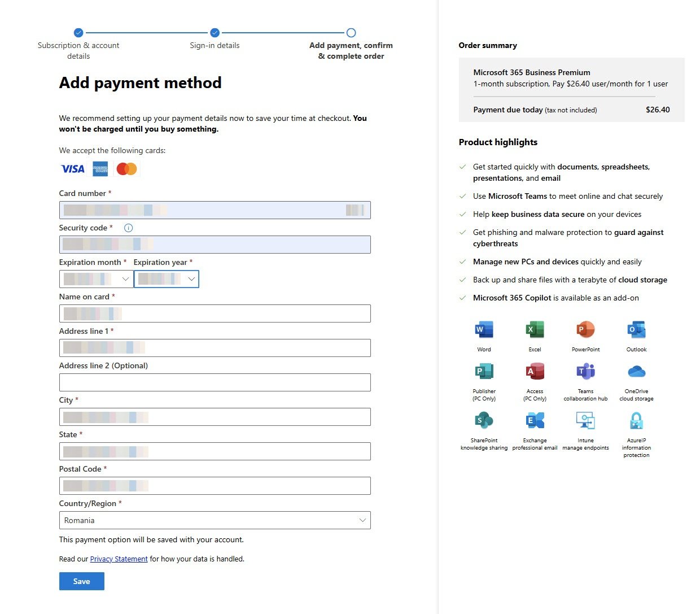Viewport: 700px width, 614px height.
Task: Focus the Address line 2 field
Action: (215, 382)
